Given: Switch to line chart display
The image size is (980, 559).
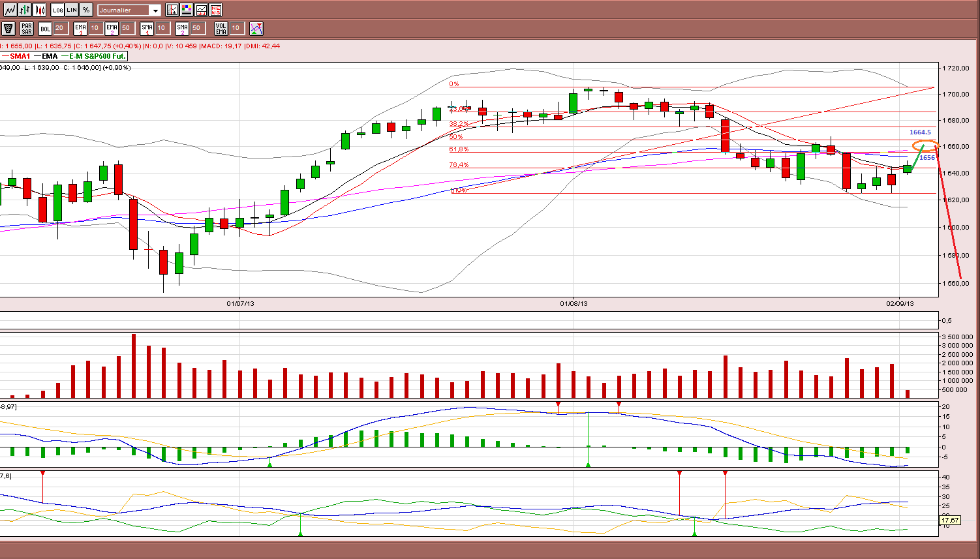Looking at the screenshot, I should 10,10.
